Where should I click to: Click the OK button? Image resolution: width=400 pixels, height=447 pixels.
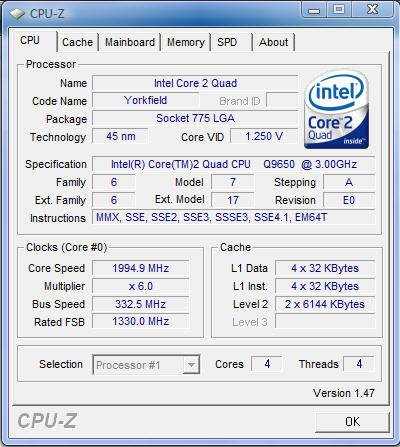click(x=352, y=422)
